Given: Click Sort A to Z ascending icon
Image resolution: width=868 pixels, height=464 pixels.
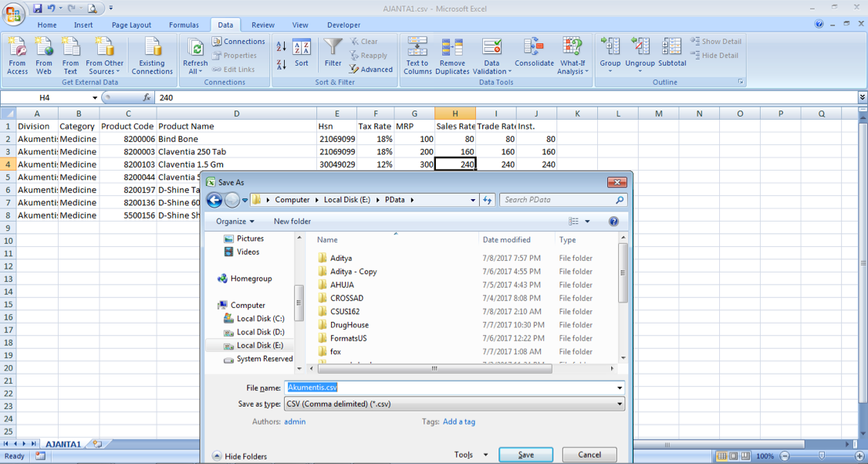Looking at the screenshot, I should [281, 46].
